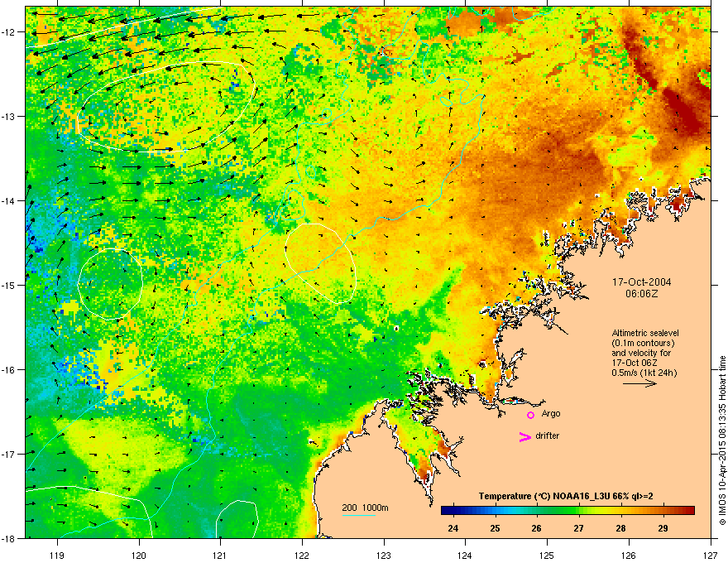Select the 'drifter' legend label
Screen dimensions: 728x563
(x=548, y=435)
